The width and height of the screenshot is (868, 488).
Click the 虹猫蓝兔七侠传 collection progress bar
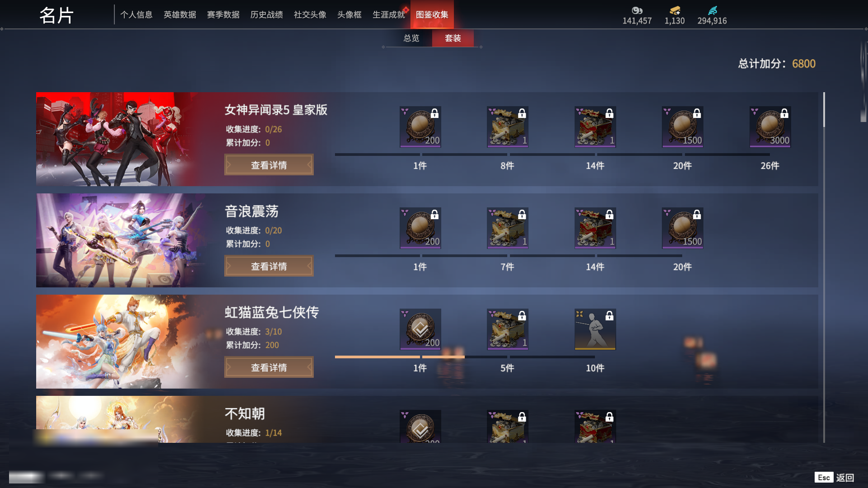coord(465,357)
